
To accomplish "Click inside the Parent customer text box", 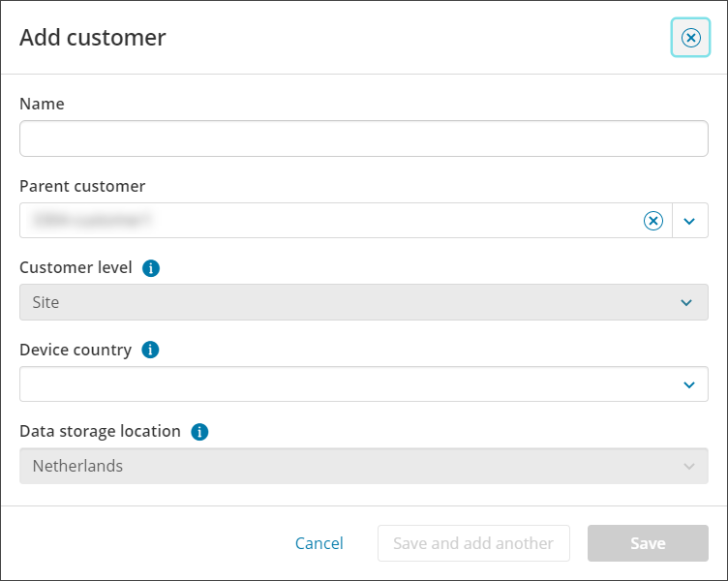I will click(x=329, y=221).
